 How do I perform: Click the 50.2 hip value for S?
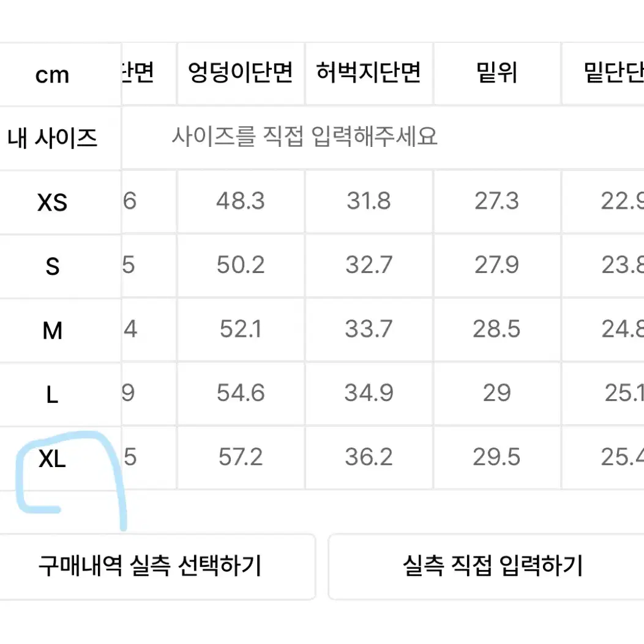[241, 265]
